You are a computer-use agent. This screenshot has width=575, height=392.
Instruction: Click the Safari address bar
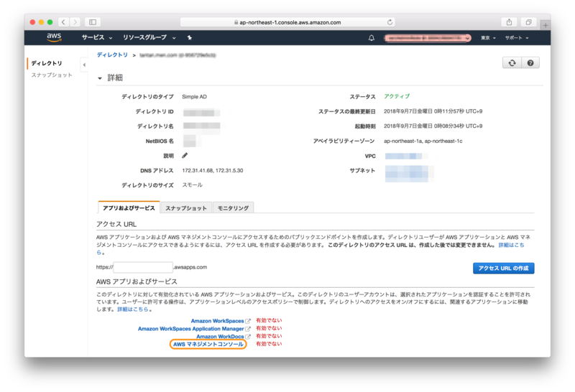click(x=287, y=22)
